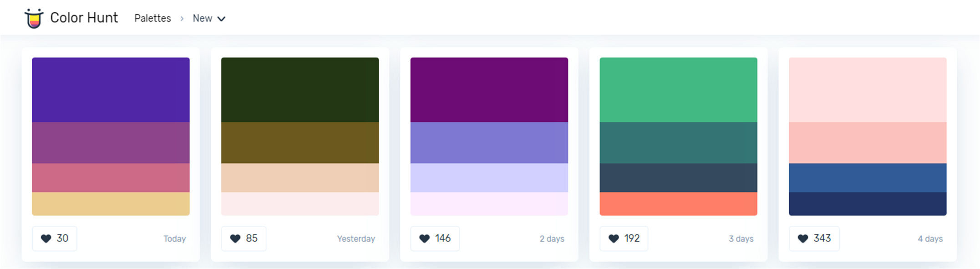Pick the dark purple swatch in the first palette

pos(111,90)
